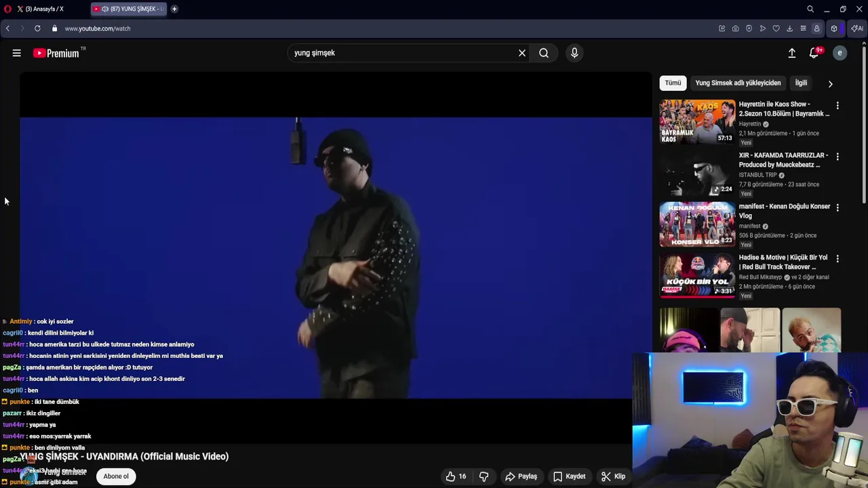
Task: Open the ad blocker shield icon
Action: point(749,28)
